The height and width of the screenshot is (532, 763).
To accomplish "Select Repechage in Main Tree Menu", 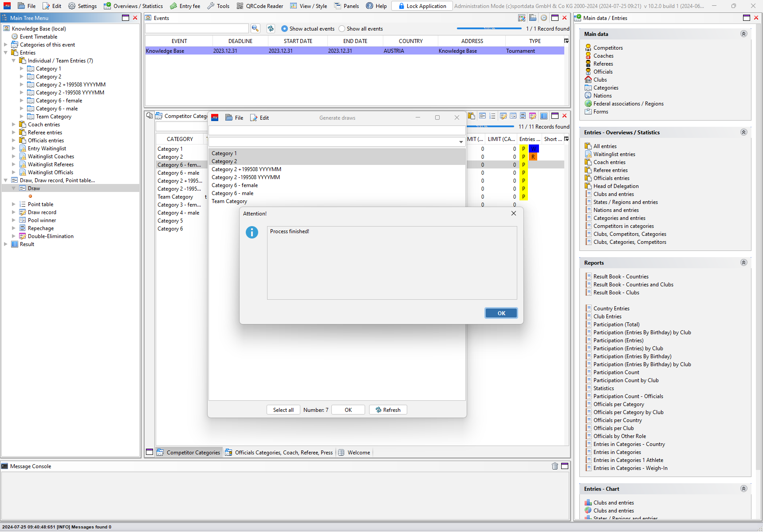I will (41, 228).
